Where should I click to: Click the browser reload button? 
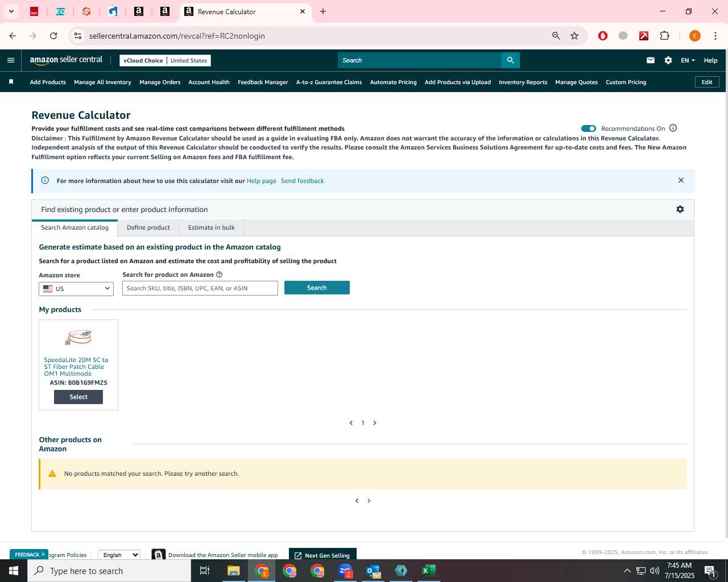click(53, 36)
